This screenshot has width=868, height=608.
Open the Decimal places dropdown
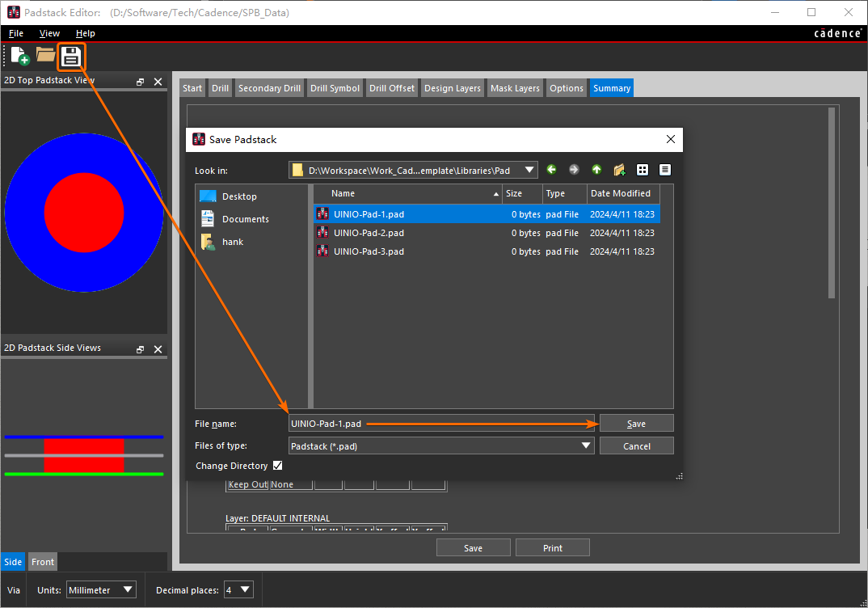click(245, 590)
